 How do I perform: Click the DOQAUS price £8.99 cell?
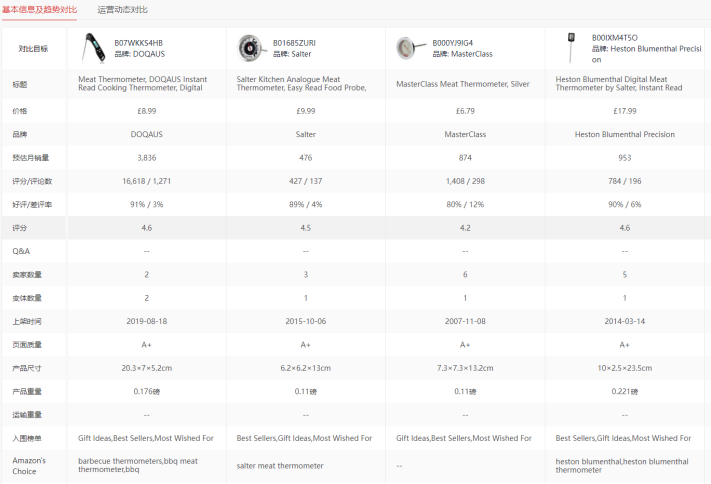[x=146, y=111]
